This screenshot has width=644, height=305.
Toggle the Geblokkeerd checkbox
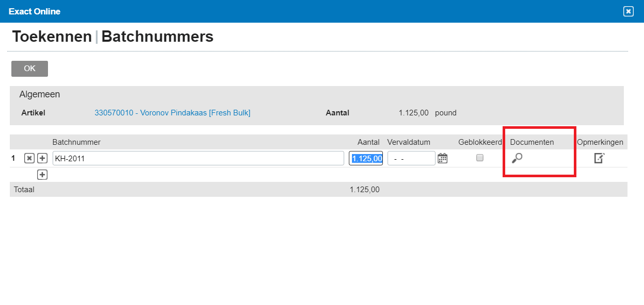[x=480, y=158]
